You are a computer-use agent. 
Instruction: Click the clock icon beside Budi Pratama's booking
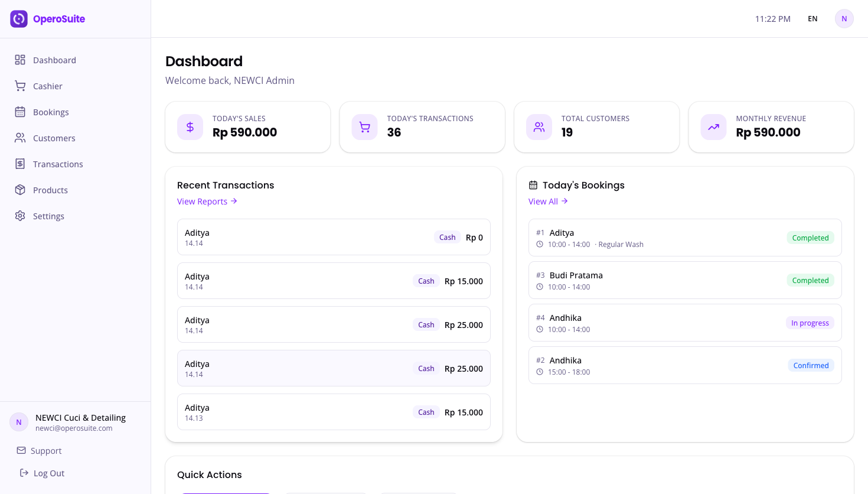[x=539, y=287]
